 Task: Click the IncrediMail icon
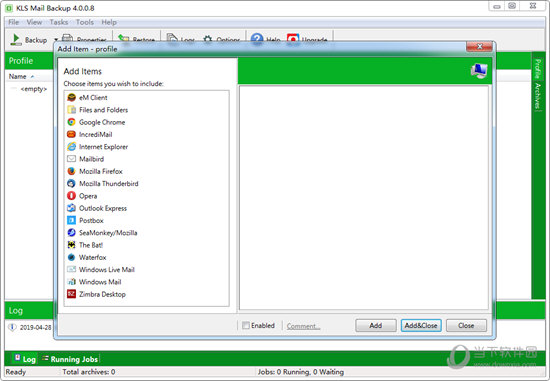pos(72,134)
